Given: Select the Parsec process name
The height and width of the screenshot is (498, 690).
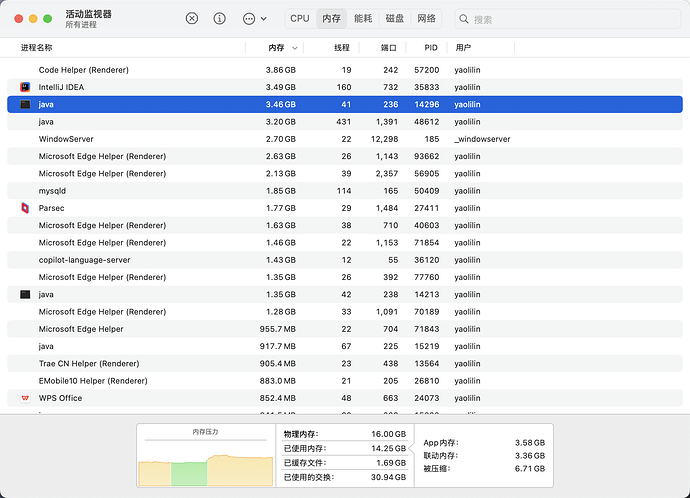Looking at the screenshot, I should (x=51, y=208).
